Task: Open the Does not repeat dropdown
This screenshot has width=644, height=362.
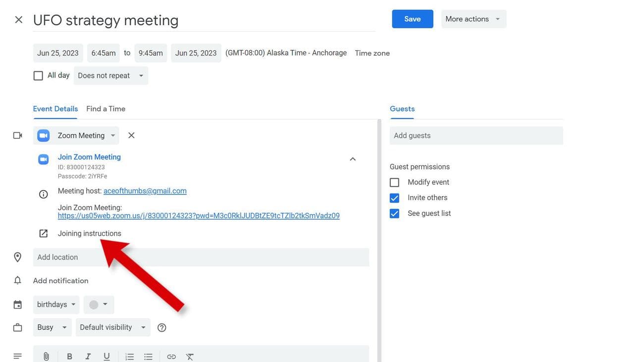Action: tap(110, 76)
